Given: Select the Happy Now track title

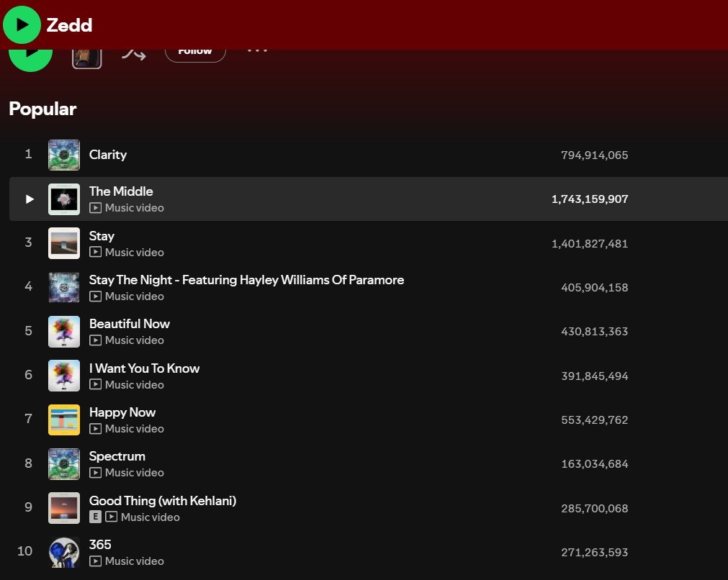Looking at the screenshot, I should click(x=122, y=412).
